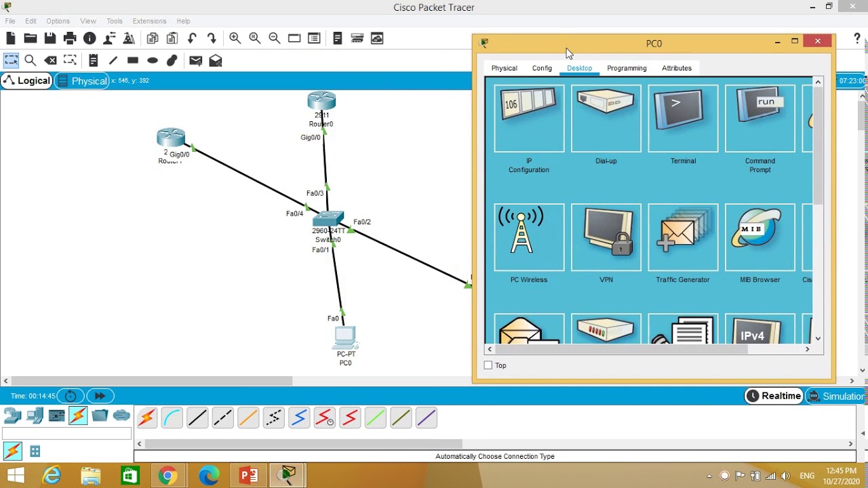This screenshot has width=868, height=488.
Task: Select the Draw Line tool
Action: click(113, 60)
